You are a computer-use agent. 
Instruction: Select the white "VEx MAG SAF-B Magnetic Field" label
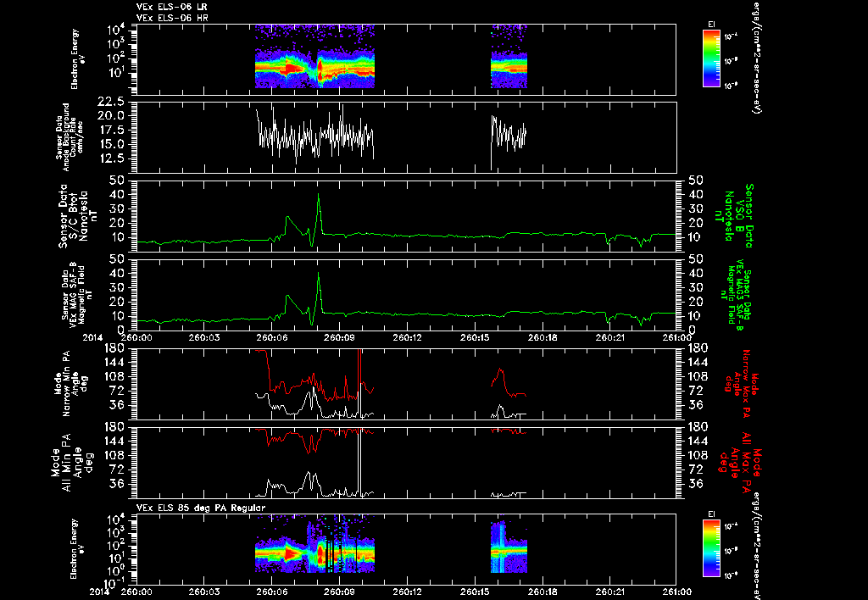click(x=77, y=294)
